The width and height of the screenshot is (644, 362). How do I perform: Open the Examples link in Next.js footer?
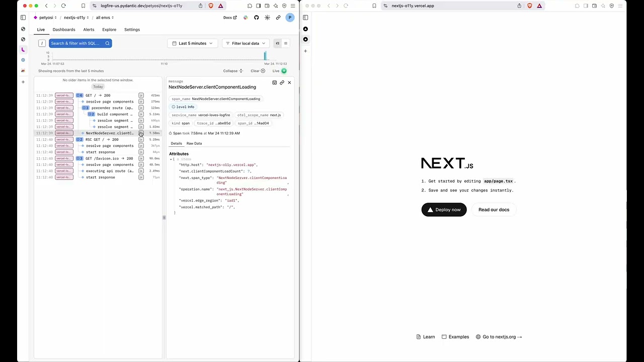pos(455,337)
